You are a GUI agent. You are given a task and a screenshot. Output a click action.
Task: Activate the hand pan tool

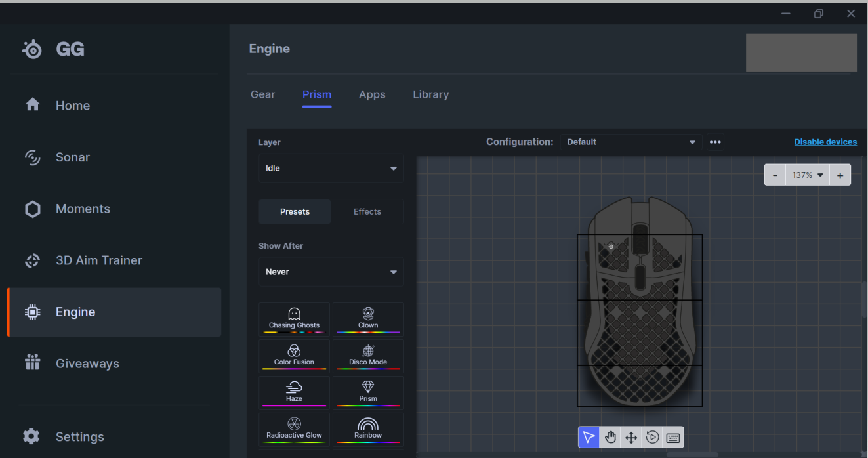pyautogui.click(x=610, y=438)
